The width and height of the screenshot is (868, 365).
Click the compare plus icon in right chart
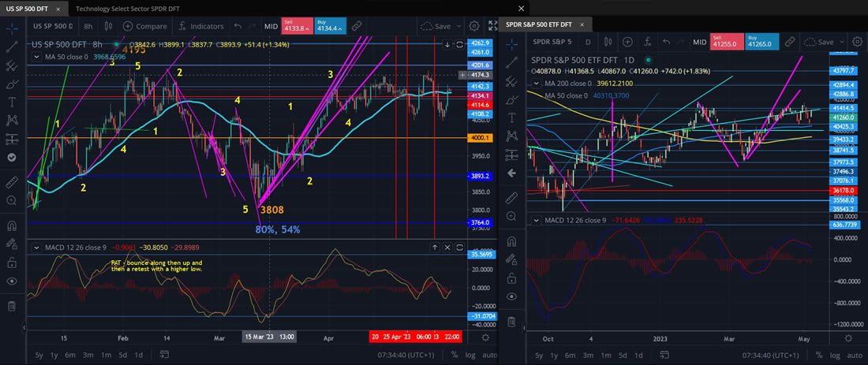click(627, 42)
